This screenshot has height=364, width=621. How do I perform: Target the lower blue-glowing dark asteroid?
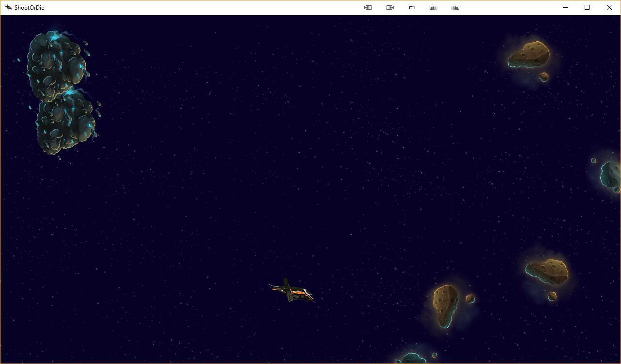66,122
